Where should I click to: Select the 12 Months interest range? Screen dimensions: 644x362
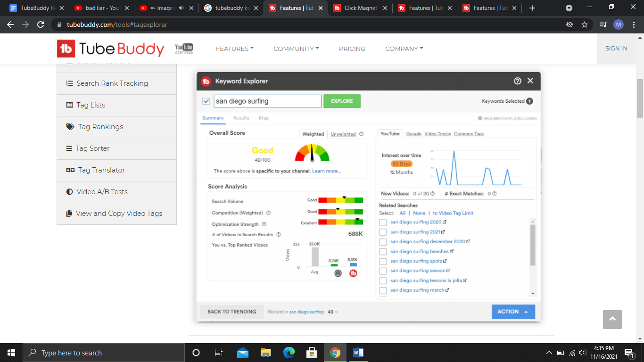[x=401, y=172]
